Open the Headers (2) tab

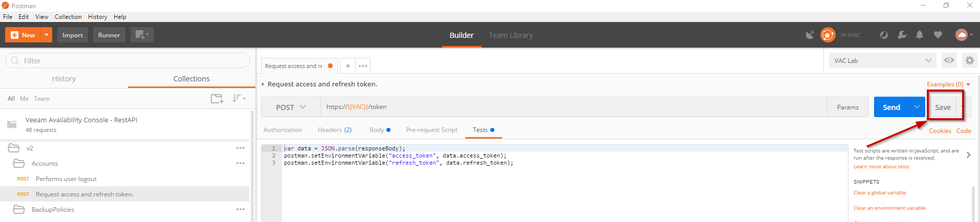coord(335,130)
